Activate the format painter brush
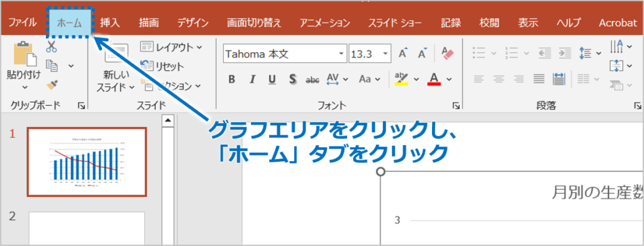644x246 pixels. tap(52, 84)
